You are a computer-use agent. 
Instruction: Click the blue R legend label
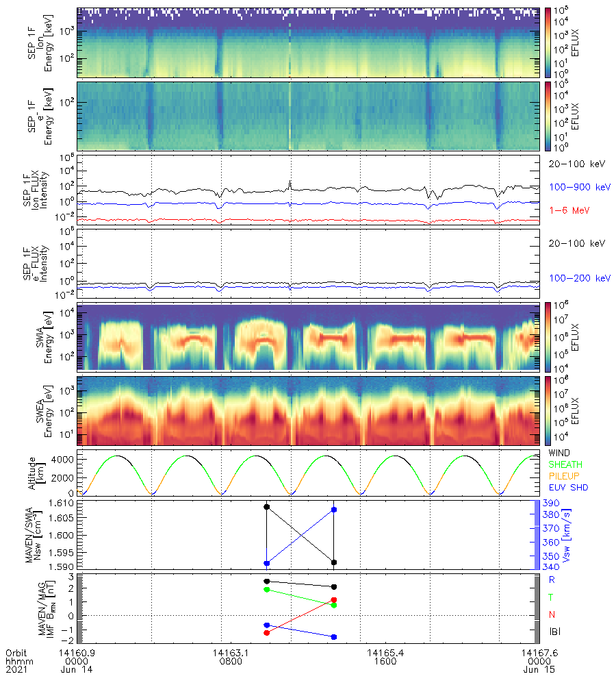pos(552,580)
